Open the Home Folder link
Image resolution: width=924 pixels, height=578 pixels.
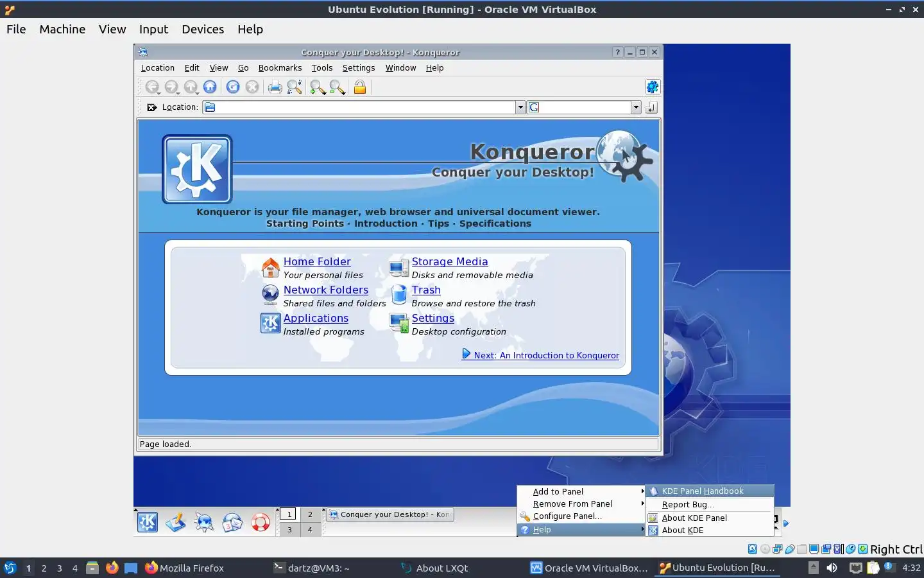coord(317,261)
